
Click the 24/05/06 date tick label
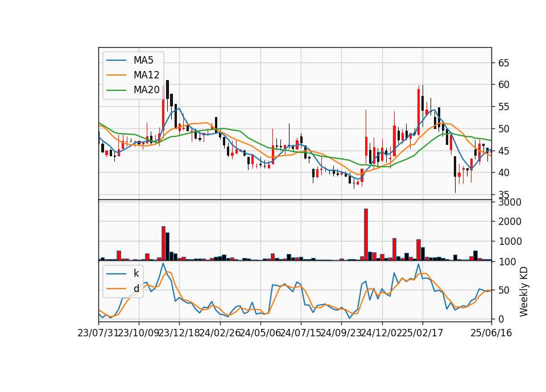(260, 333)
